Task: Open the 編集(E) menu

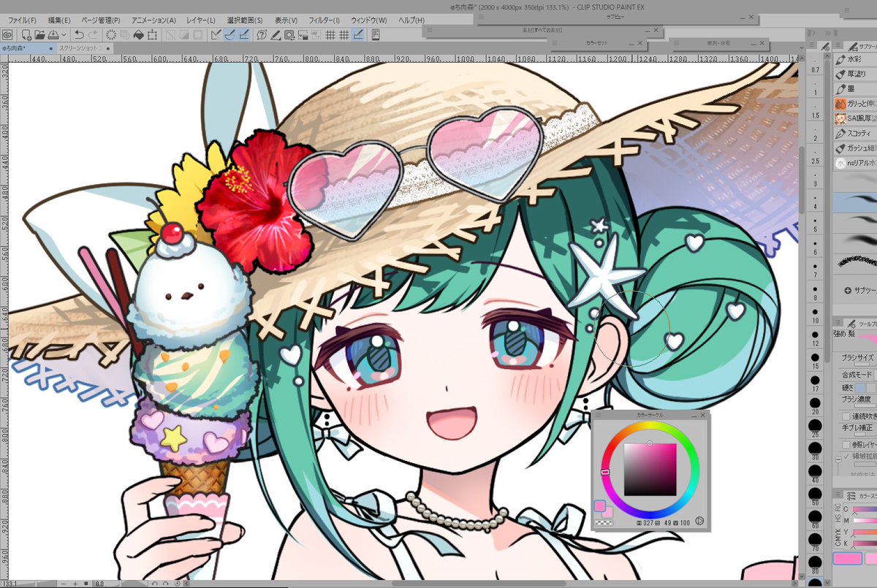Action: pos(58,20)
